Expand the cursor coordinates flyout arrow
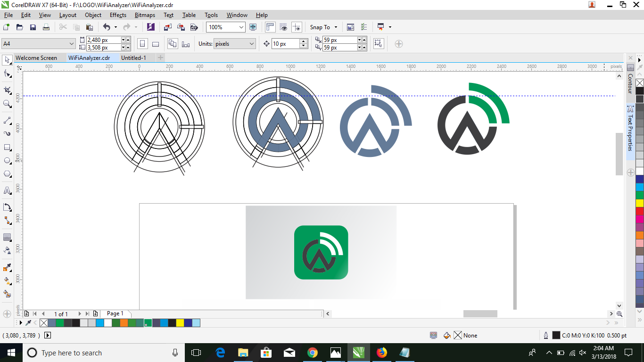Viewport: 644px width, 362px height. pyautogui.click(x=48, y=336)
